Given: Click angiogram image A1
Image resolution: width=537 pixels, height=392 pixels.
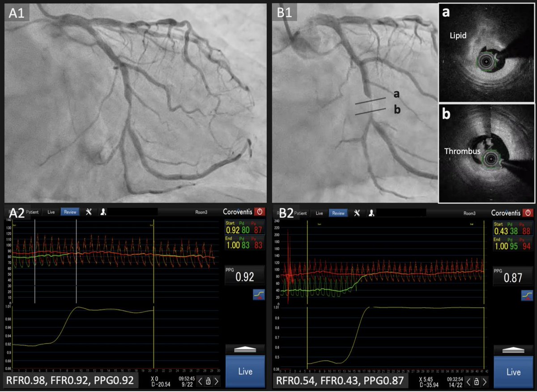Looking at the screenshot, I should [x=135, y=103].
